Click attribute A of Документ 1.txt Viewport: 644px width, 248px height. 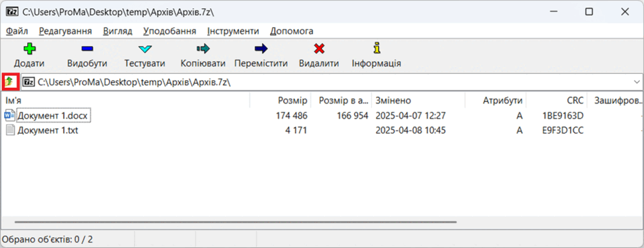(x=519, y=131)
